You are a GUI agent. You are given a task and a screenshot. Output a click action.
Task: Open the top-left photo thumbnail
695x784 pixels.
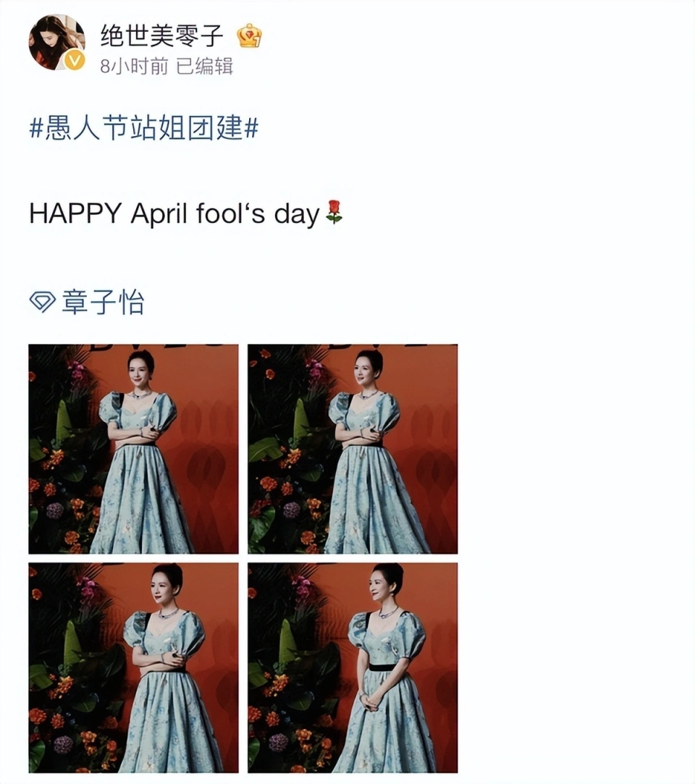tap(133, 449)
